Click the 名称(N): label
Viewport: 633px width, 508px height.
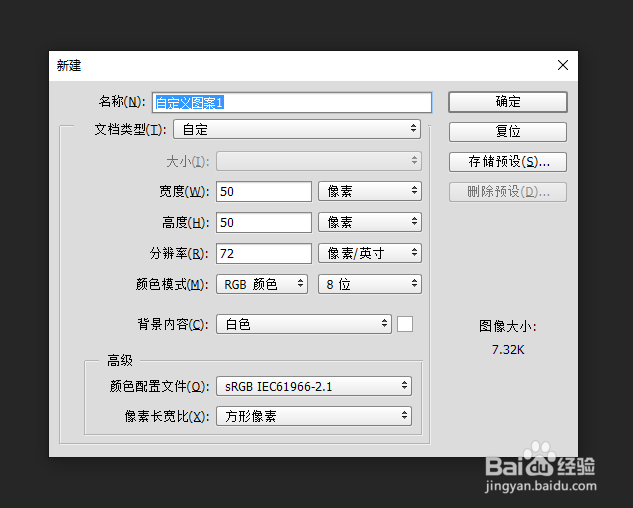tap(122, 102)
